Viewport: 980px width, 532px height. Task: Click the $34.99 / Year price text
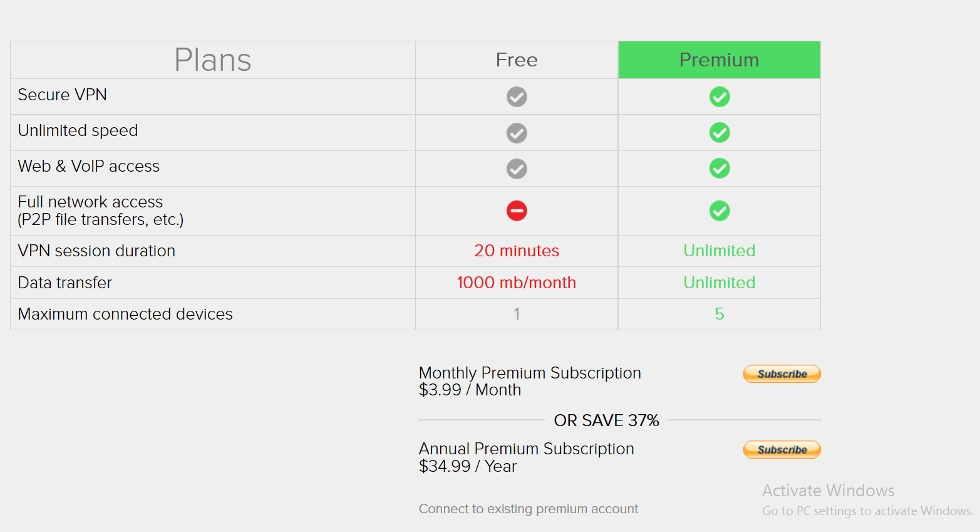468,466
